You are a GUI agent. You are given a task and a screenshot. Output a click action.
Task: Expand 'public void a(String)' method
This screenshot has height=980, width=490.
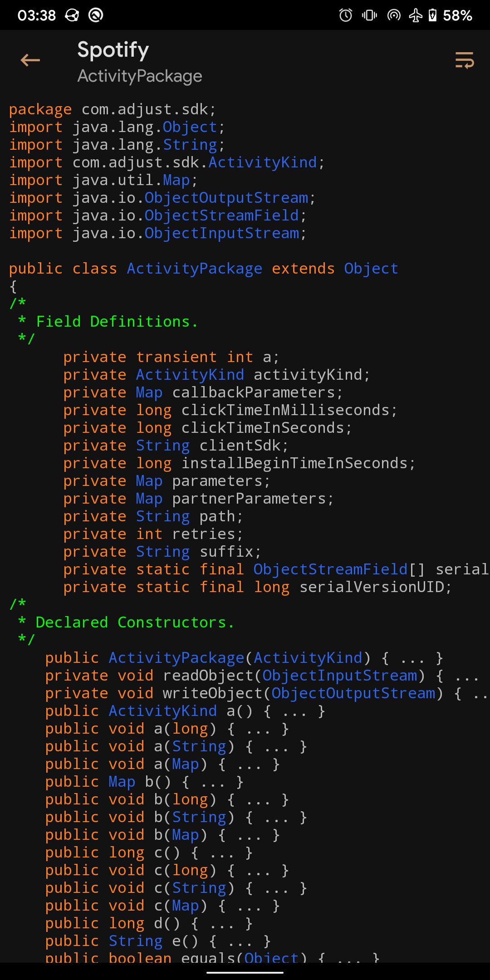176,746
